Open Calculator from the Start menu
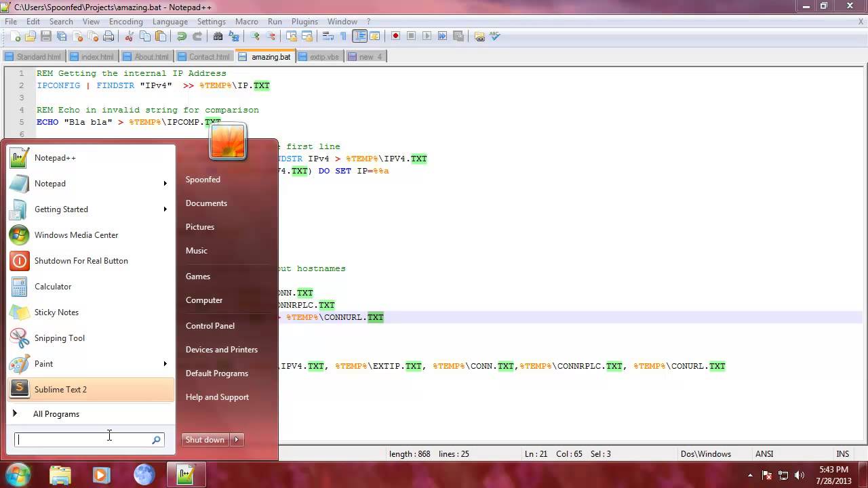The width and height of the screenshot is (868, 488). (92, 287)
